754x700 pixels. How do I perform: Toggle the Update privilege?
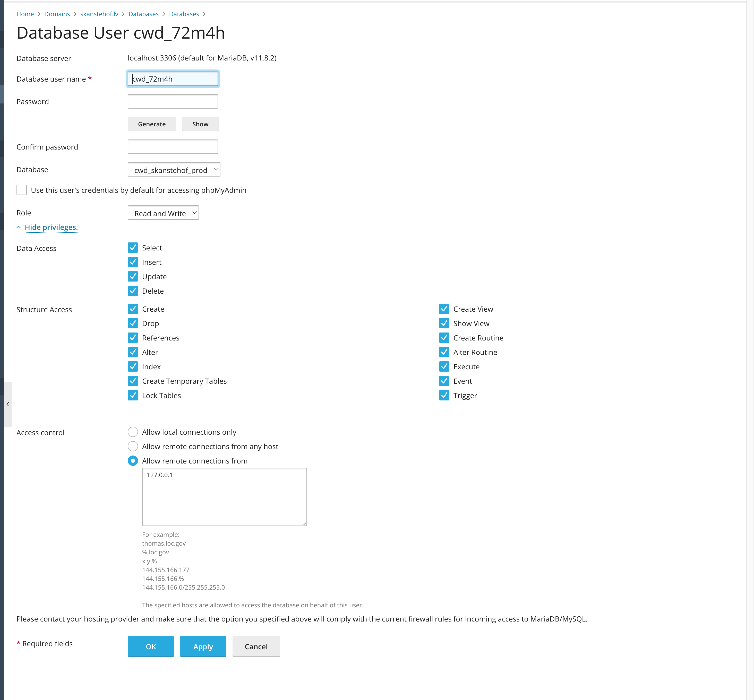pos(133,276)
